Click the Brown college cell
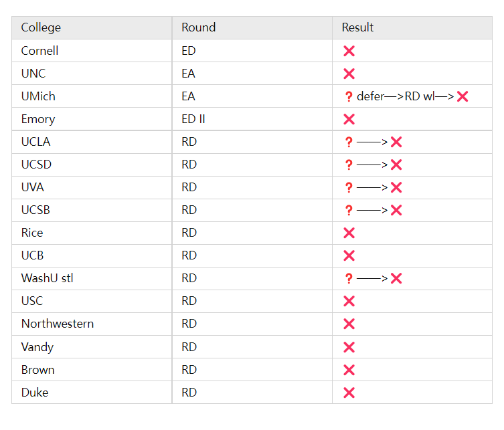 (x=92, y=370)
